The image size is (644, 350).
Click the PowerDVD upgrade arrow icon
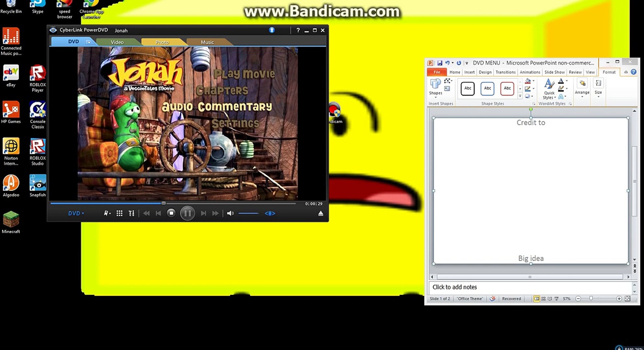pos(272,30)
